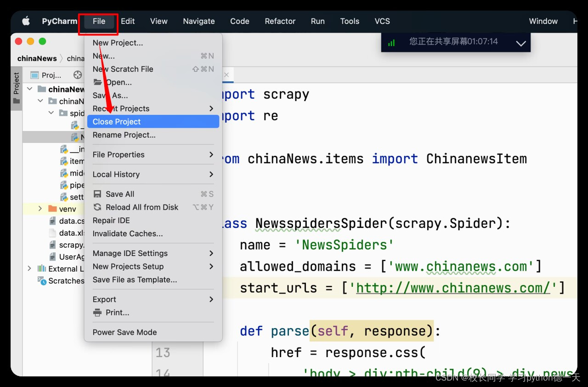Enable Save All from the File menu
Viewport: 588px width, 387px height.
[x=120, y=193]
